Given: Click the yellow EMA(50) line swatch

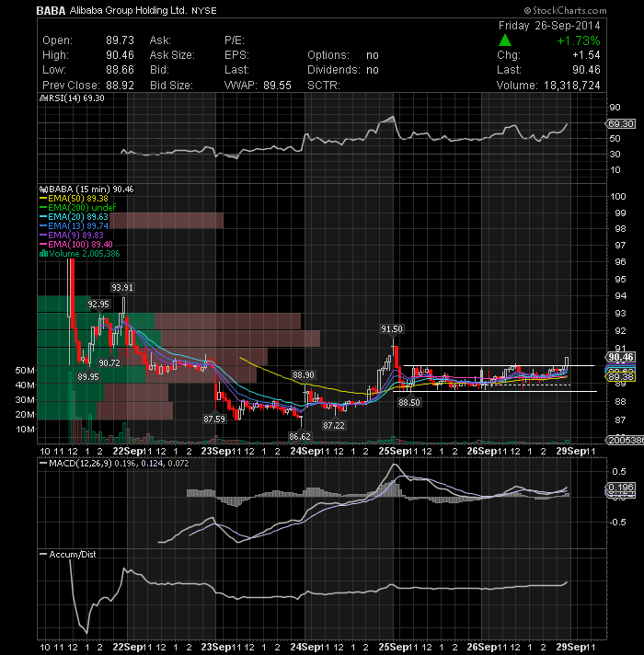Looking at the screenshot, I should pos(43,199).
